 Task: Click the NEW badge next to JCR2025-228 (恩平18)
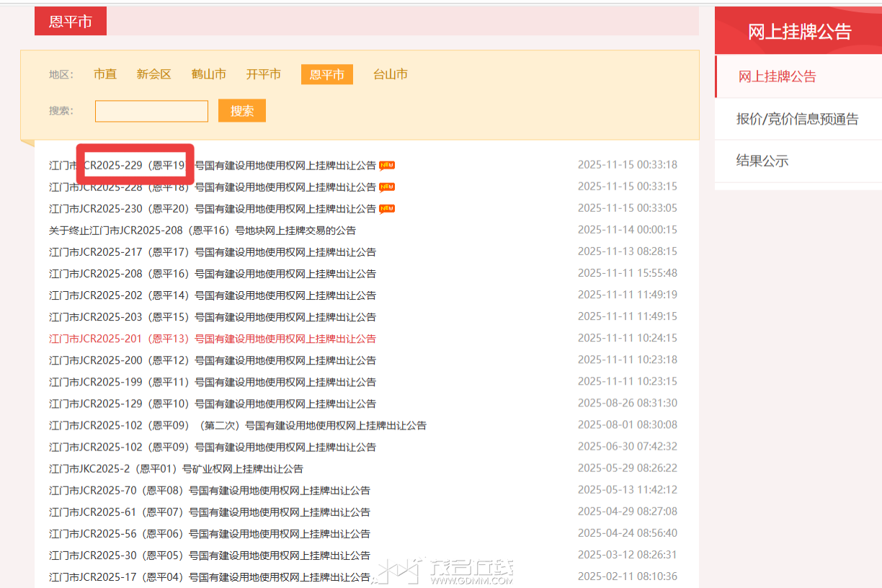click(387, 187)
